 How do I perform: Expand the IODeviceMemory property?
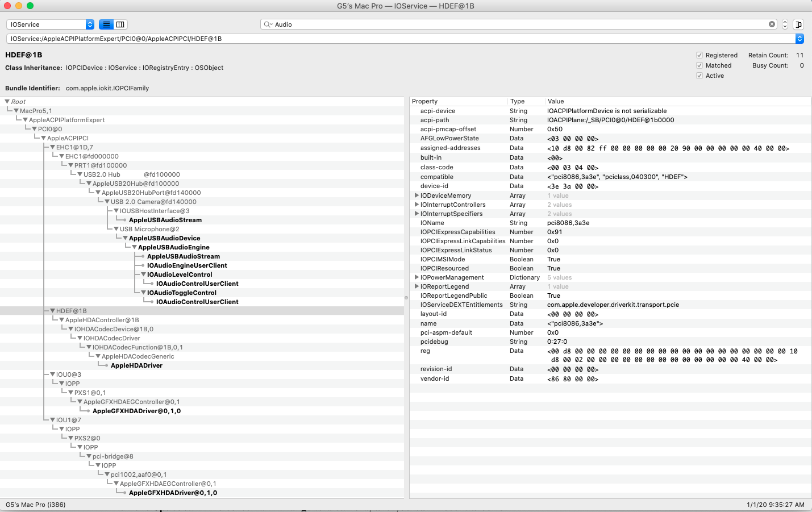[x=417, y=195]
